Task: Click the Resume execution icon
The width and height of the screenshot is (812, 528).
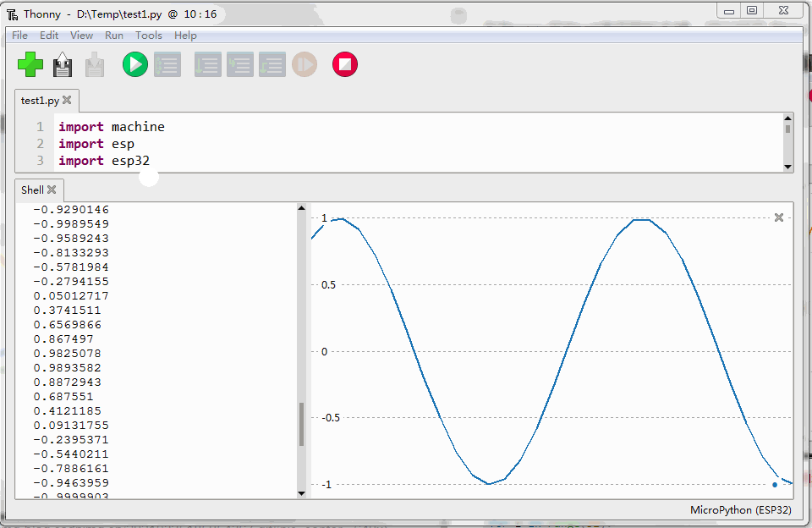Action: [x=304, y=65]
